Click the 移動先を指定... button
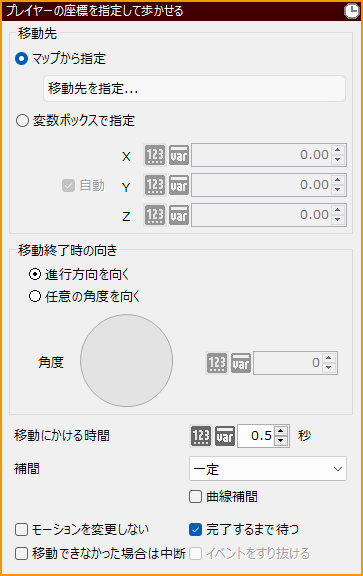Screen dimensions: 363x576 pos(194,89)
